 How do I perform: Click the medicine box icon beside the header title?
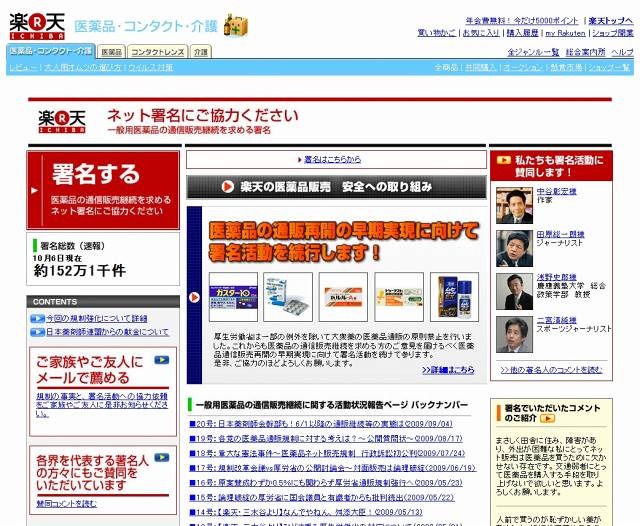click(x=236, y=25)
